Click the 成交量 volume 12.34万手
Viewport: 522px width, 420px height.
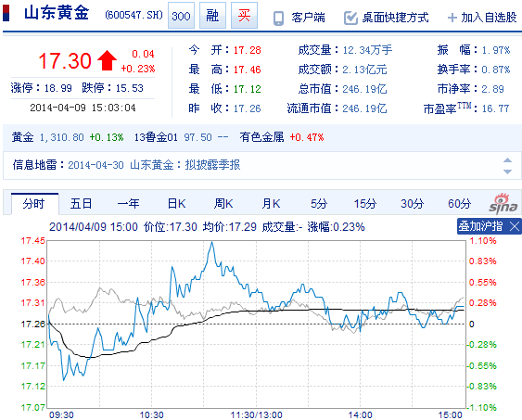(367, 50)
